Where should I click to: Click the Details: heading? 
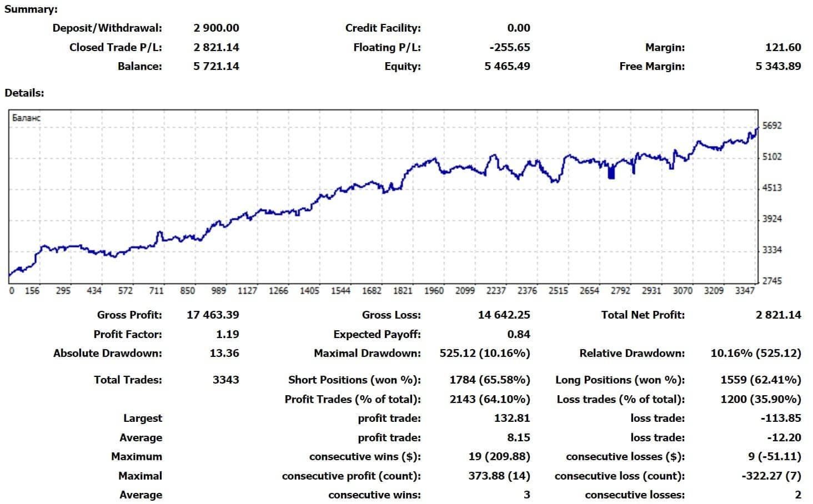[x=24, y=93]
